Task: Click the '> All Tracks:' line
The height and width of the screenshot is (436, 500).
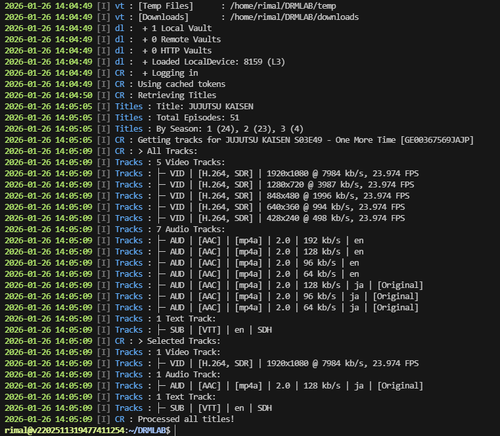Action: tap(168, 151)
